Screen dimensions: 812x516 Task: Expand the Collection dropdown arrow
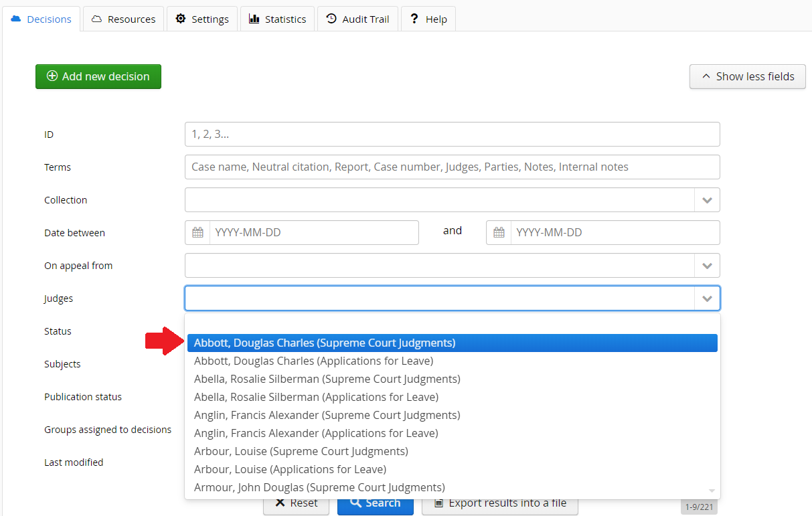tap(707, 200)
